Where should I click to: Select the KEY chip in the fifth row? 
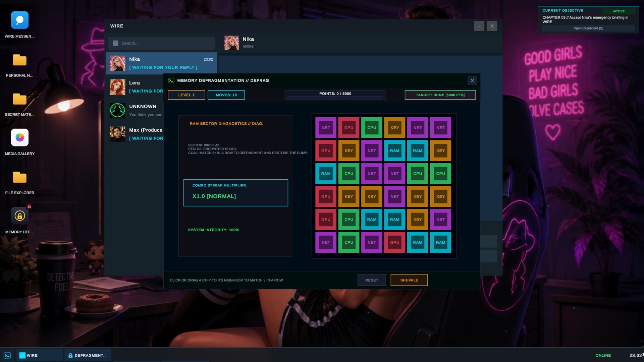[418, 220]
